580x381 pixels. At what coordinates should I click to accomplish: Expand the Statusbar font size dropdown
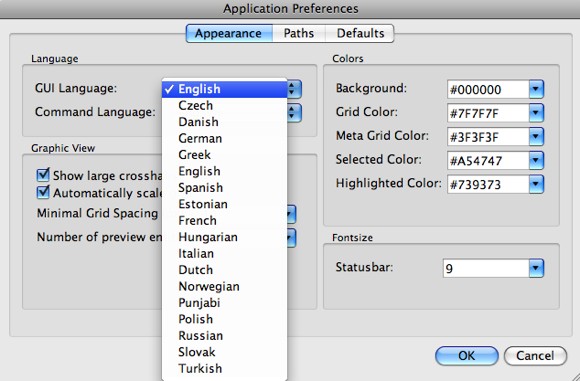pos(536,268)
